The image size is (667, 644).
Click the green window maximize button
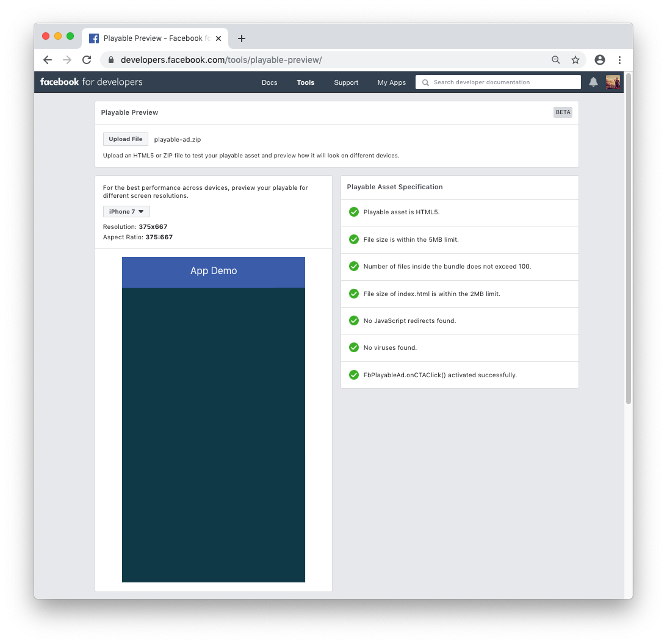(70, 36)
